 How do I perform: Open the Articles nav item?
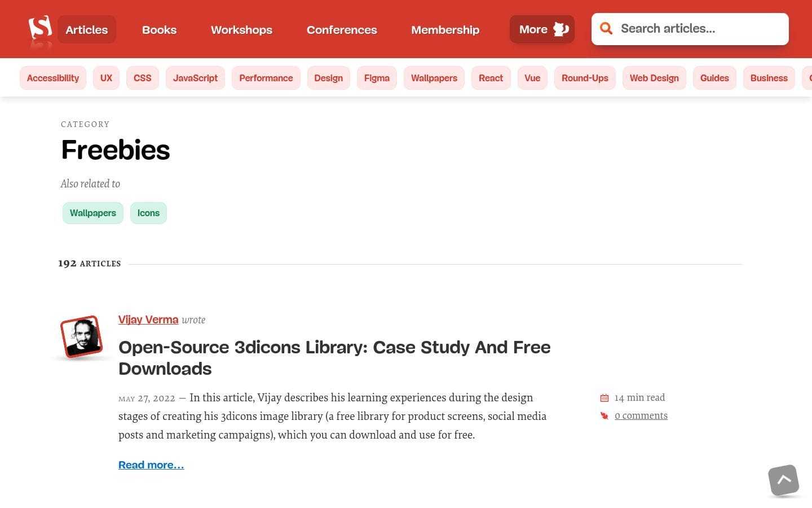click(x=87, y=30)
